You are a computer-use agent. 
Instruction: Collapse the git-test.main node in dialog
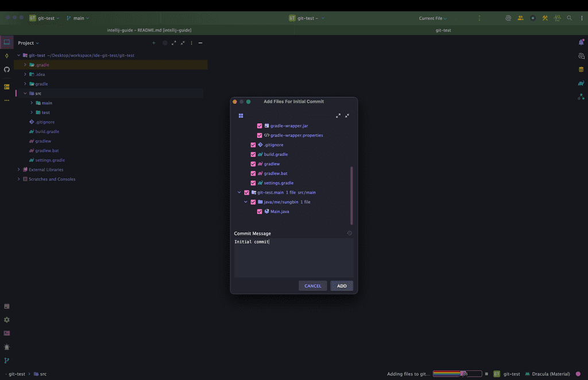pos(239,193)
